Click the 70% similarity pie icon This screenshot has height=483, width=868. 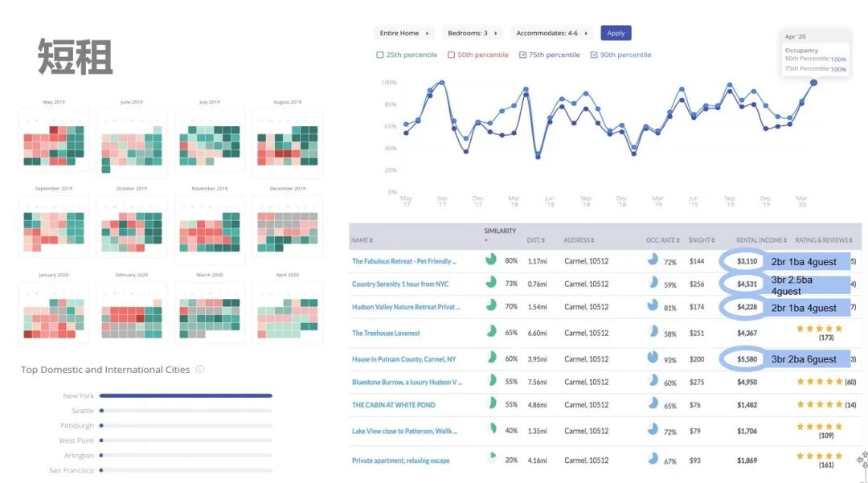(491, 305)
